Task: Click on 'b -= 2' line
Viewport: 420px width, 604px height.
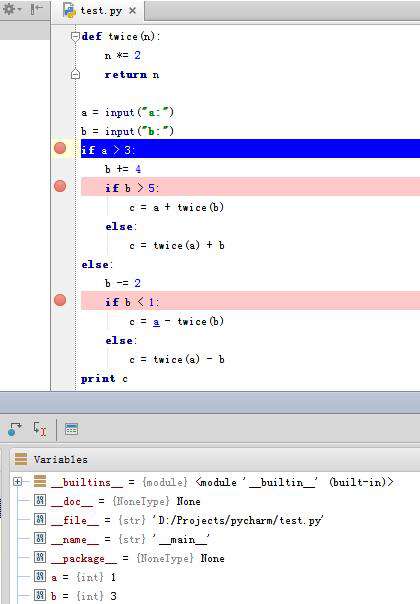Action: [123, 283]
